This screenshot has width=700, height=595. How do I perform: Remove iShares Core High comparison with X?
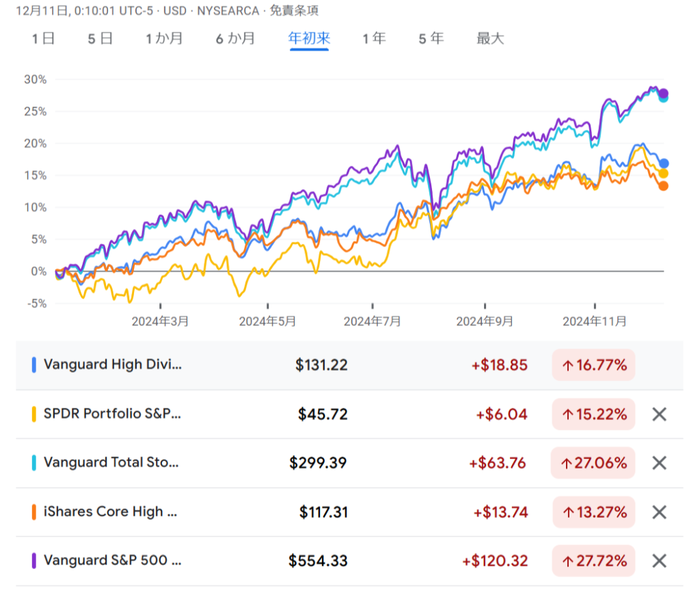[x=659, y=512]
